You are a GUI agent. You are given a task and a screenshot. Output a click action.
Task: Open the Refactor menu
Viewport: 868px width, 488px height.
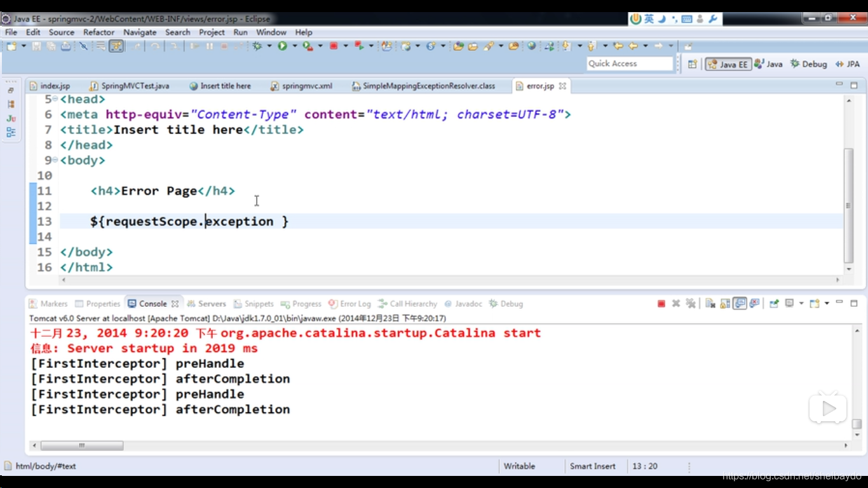pyautogui.click(x=99, y=32)
